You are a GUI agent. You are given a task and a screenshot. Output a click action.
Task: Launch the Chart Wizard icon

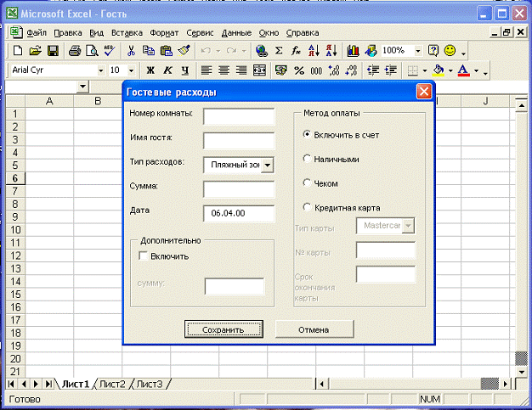click(x=353, y=51)
